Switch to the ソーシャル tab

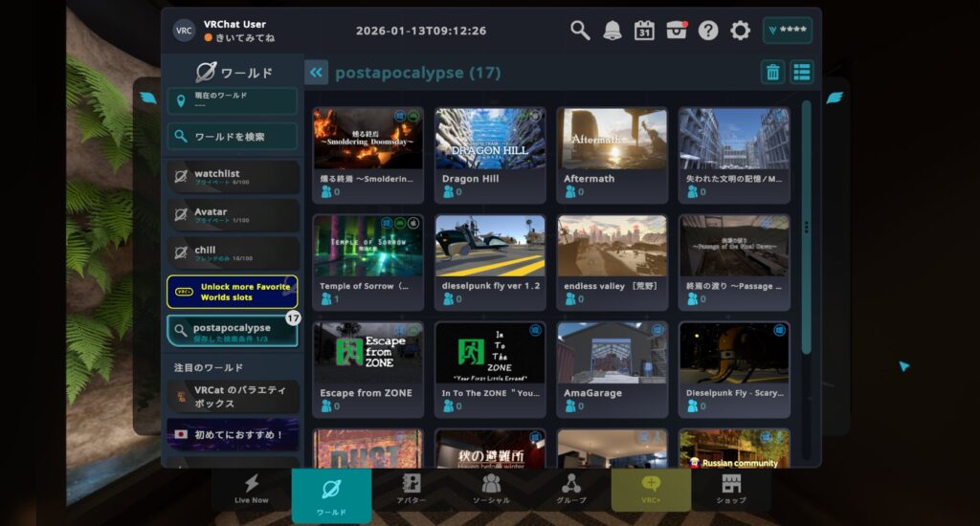(491, 489)
